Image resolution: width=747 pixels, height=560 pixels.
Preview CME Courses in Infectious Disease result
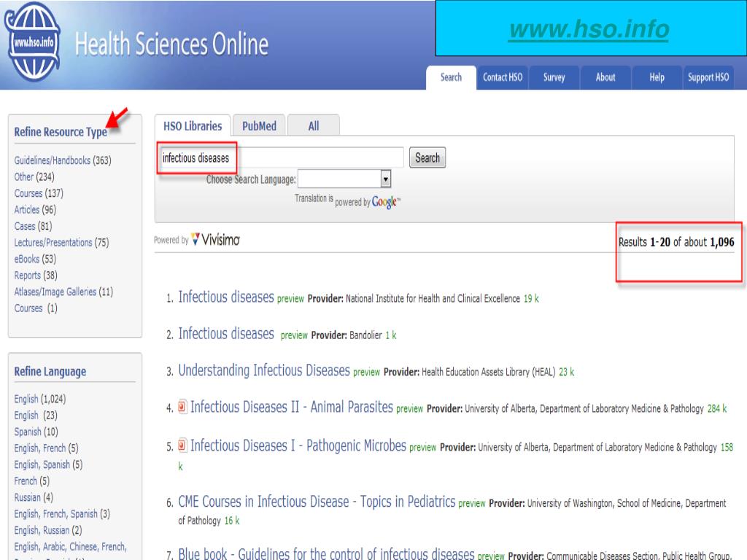472,503
